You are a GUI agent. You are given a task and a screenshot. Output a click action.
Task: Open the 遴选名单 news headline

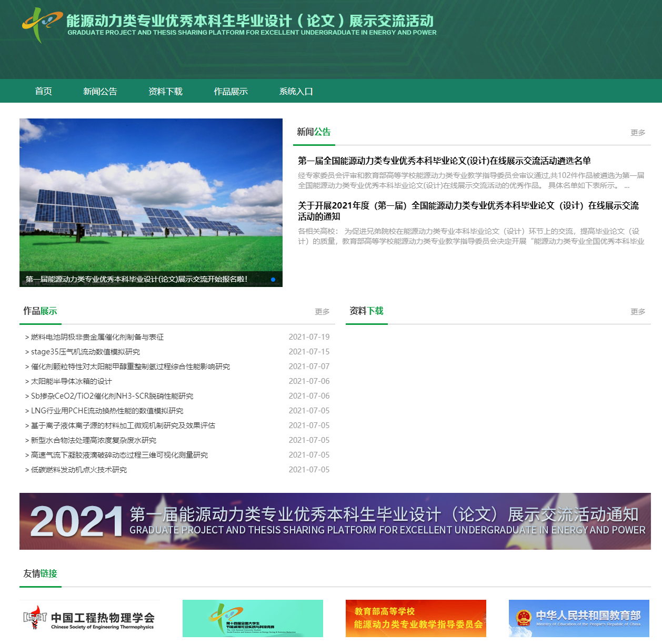click(x=444, y=161)
